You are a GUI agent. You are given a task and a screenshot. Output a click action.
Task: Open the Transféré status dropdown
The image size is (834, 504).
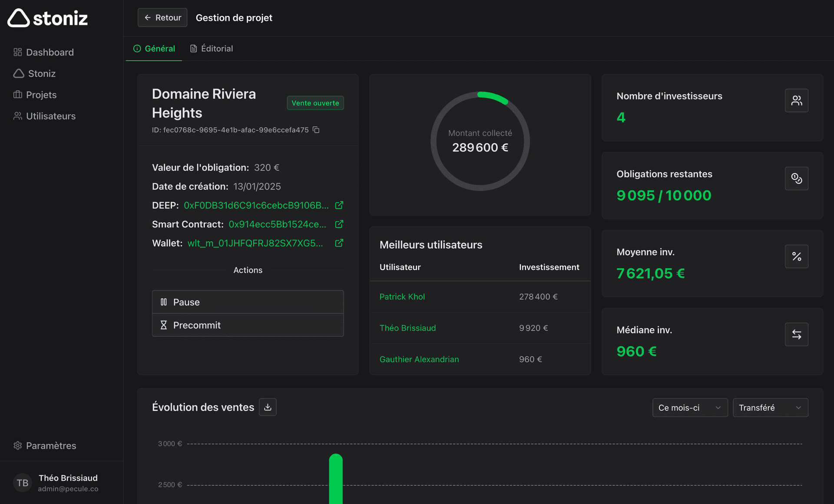pos(770,408)
